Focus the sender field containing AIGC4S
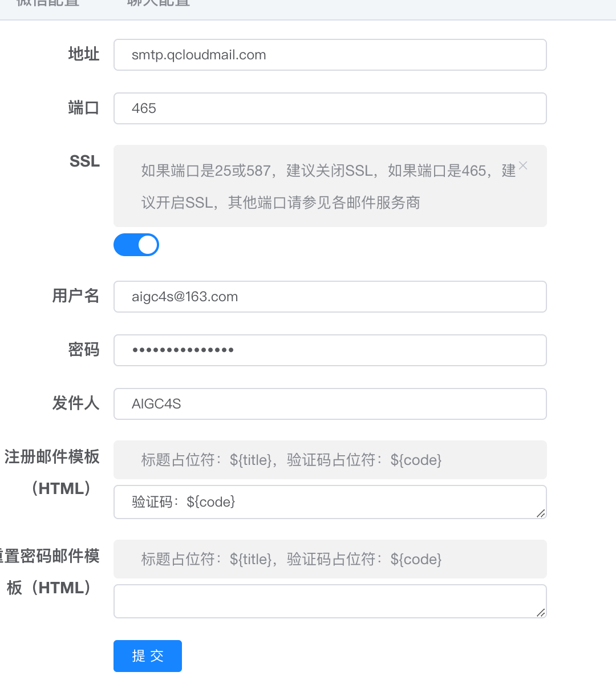Viewport: 616px width, 680px height. 330,404
